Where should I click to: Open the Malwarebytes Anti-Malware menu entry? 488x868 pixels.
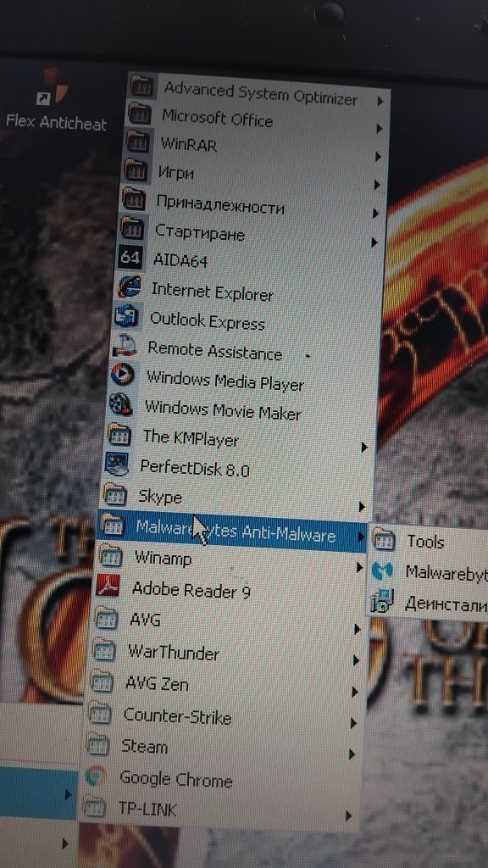tap(231, 531)
